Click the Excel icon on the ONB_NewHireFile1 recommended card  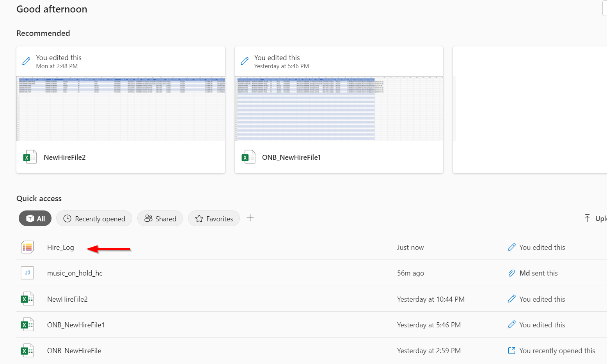248,157
